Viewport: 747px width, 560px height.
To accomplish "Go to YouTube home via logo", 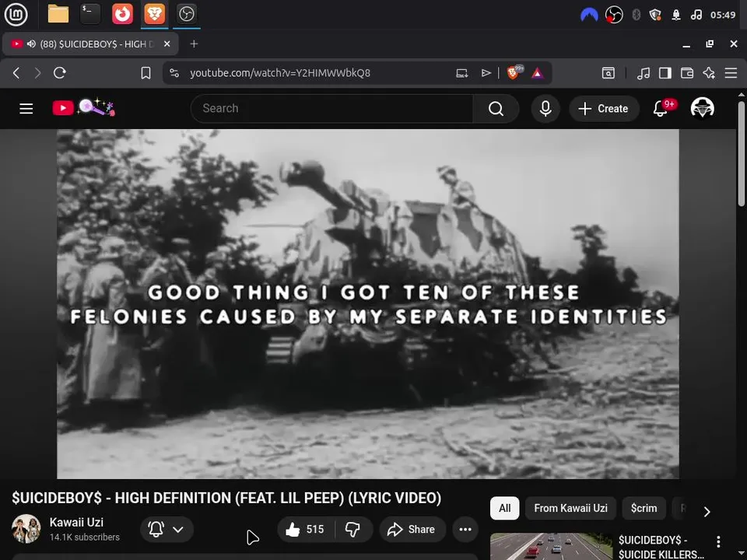I will [83, 107].
